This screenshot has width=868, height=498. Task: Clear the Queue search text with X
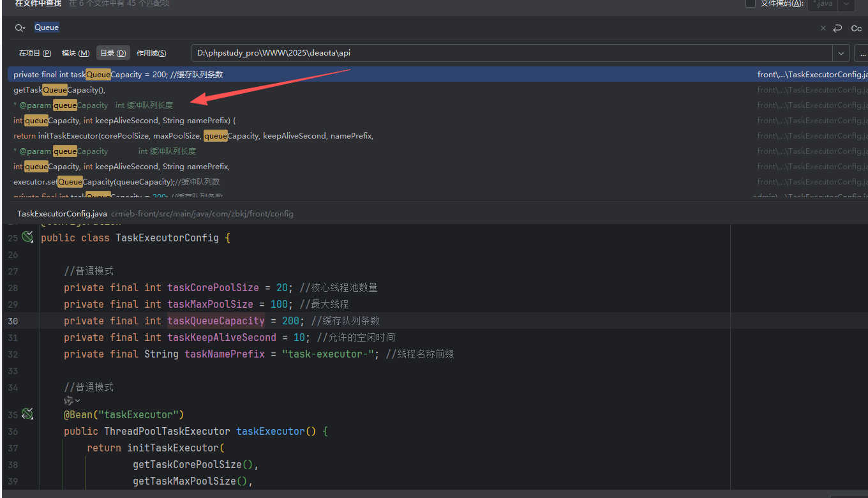pos(823,28)
